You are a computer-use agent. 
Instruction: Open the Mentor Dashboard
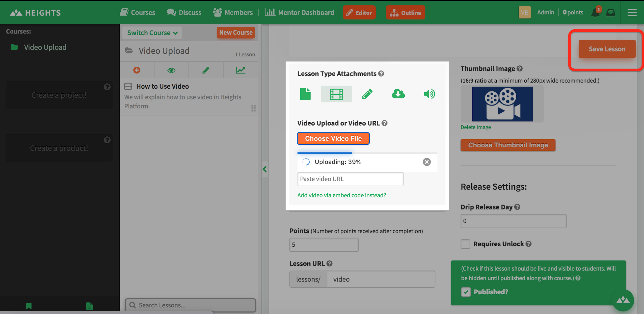tap(300, 12)
